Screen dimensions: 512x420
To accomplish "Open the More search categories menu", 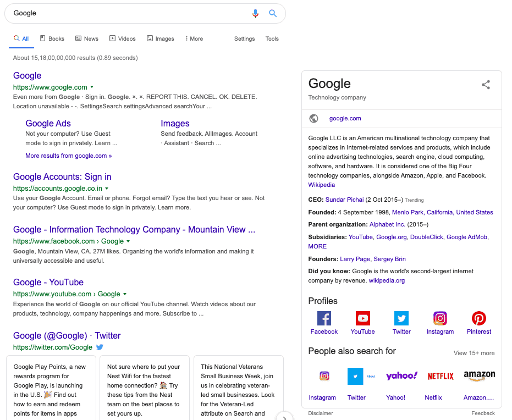I will (194, 38).
